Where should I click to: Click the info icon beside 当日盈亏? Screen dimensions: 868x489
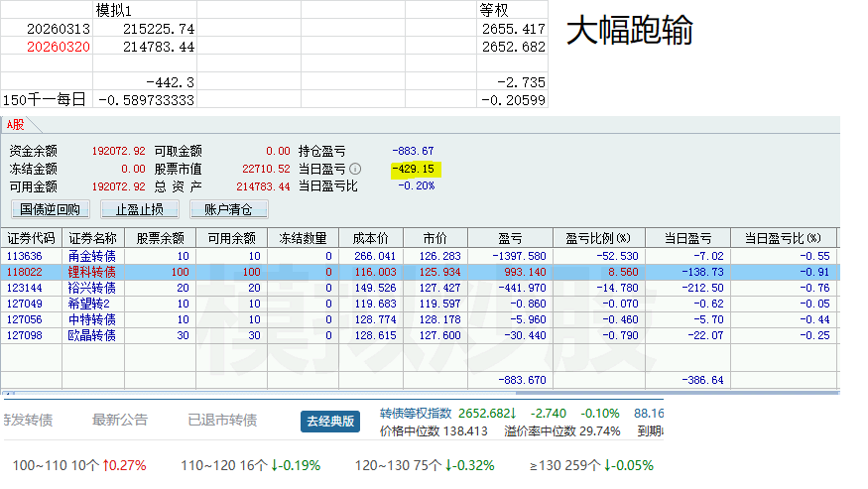356,169
